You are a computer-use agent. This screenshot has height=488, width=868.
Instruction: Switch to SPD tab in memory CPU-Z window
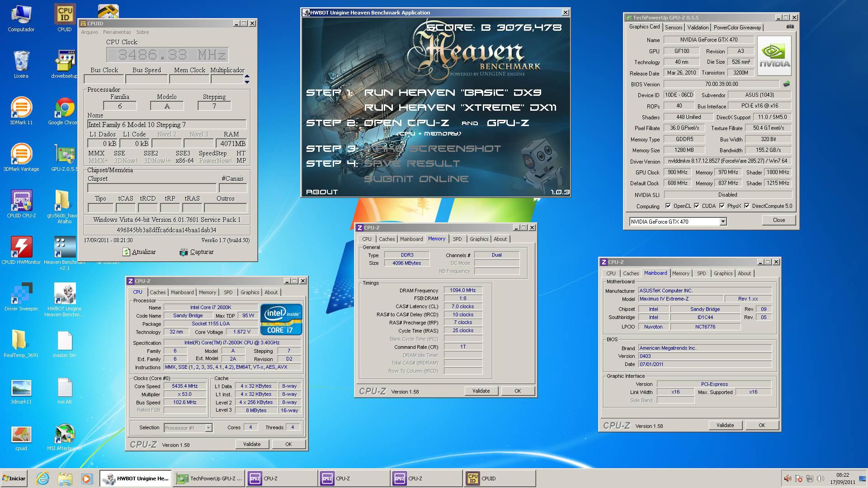[458, 239]
